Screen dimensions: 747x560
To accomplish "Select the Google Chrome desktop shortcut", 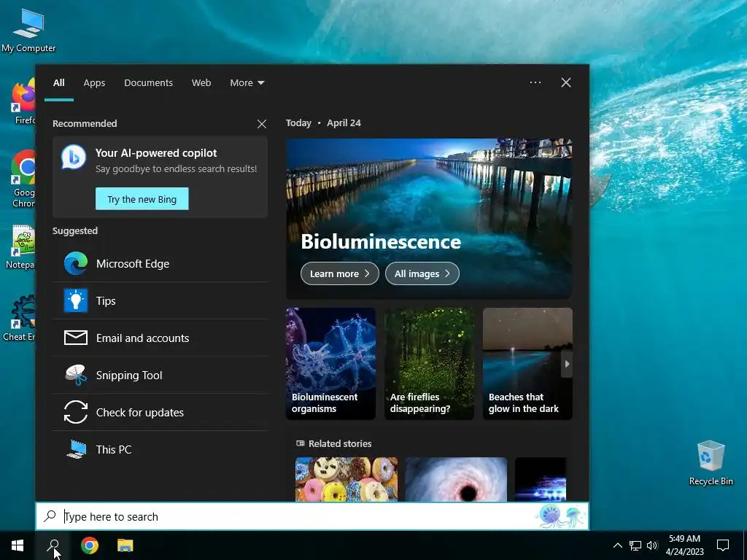I will pyautogui.click(x=24, y=179).
